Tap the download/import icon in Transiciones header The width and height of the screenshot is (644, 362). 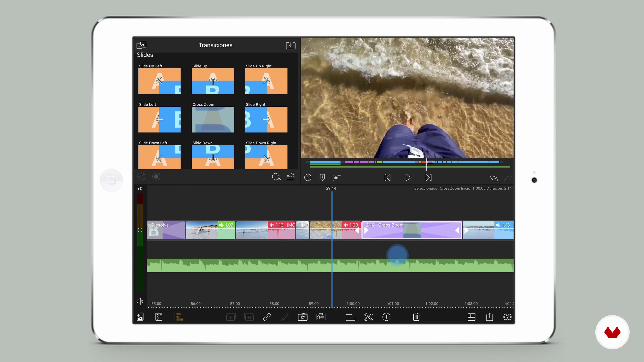coord(290,45)
